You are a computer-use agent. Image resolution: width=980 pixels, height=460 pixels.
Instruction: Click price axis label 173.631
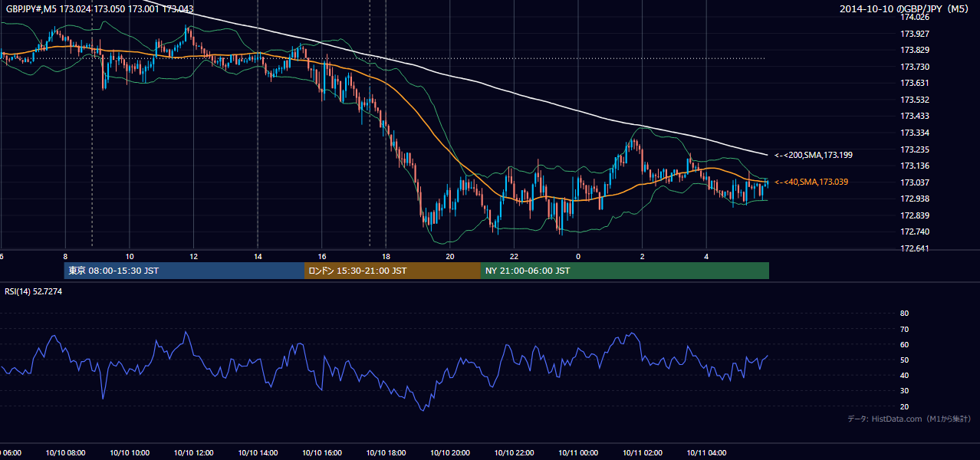[915, 83]
